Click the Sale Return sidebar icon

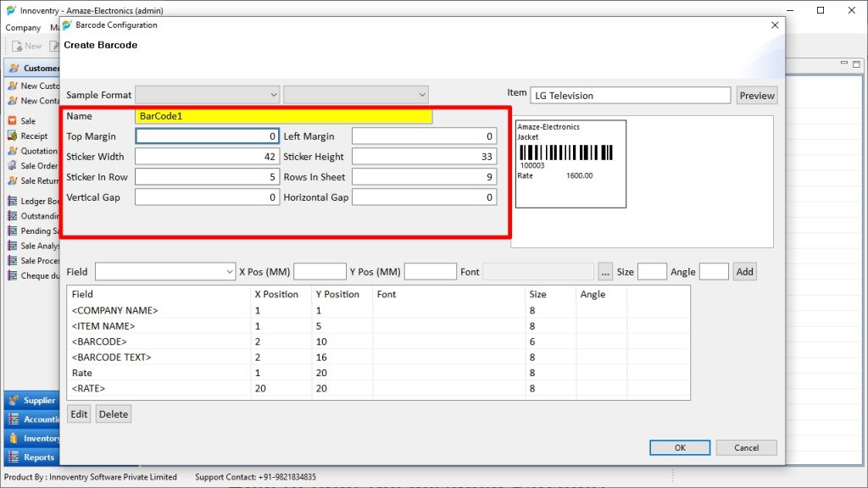click(x=12, y=180)
